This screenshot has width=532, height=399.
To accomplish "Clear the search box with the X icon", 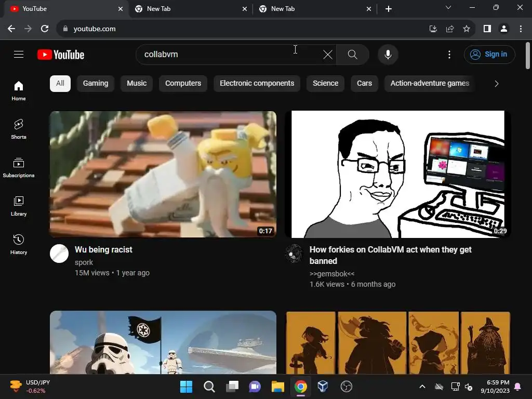I will 328,55.
